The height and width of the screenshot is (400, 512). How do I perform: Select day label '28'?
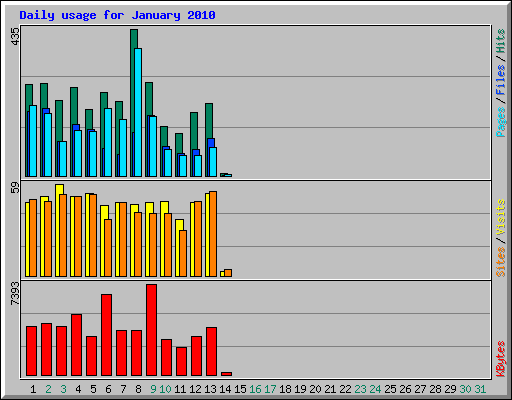point(435,389)
